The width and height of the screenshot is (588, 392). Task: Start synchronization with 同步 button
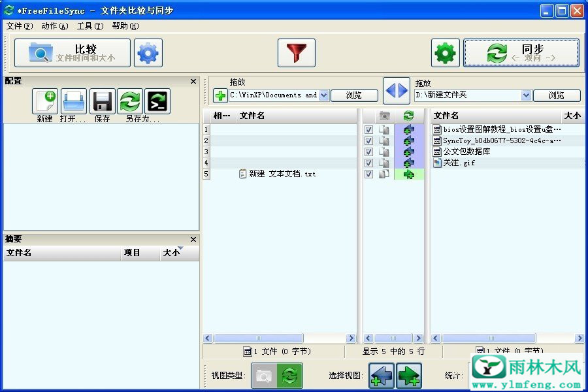(x=521, y=53)
